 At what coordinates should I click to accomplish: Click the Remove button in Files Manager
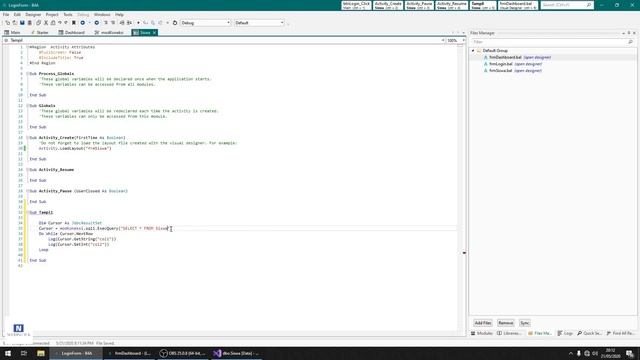coord(505,323)
